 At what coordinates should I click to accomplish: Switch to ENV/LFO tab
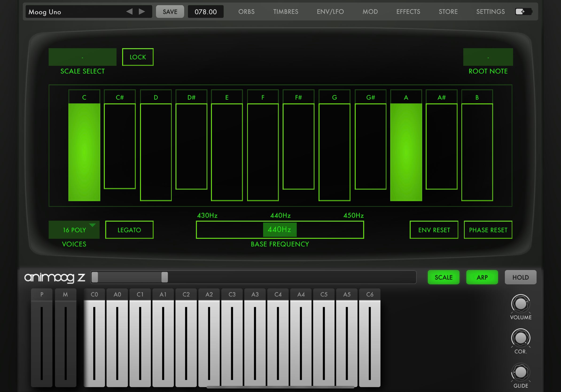[330, 12]
